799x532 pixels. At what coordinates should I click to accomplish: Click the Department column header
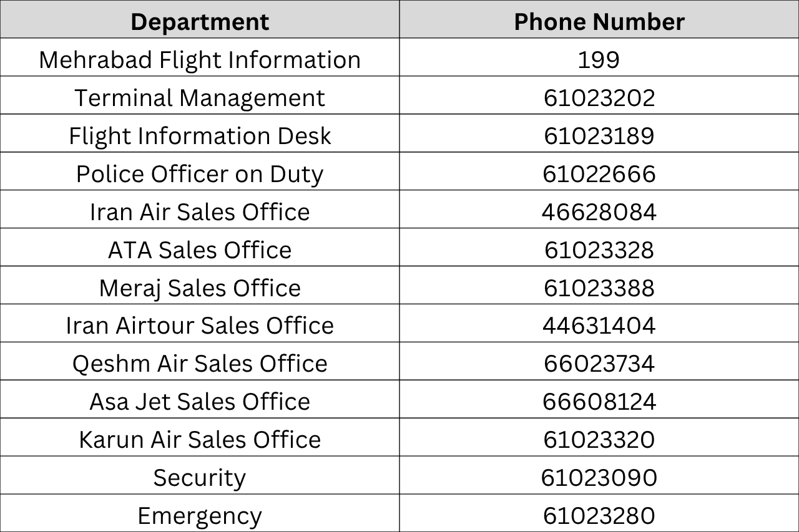point(200,22)
